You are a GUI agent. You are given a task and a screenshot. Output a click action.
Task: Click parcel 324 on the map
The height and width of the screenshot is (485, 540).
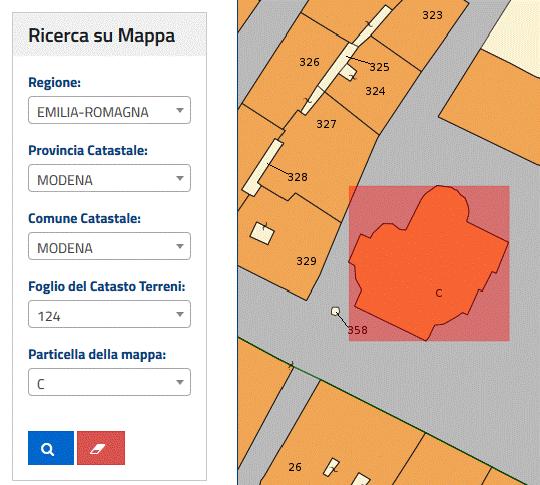[x=375, y=91]
